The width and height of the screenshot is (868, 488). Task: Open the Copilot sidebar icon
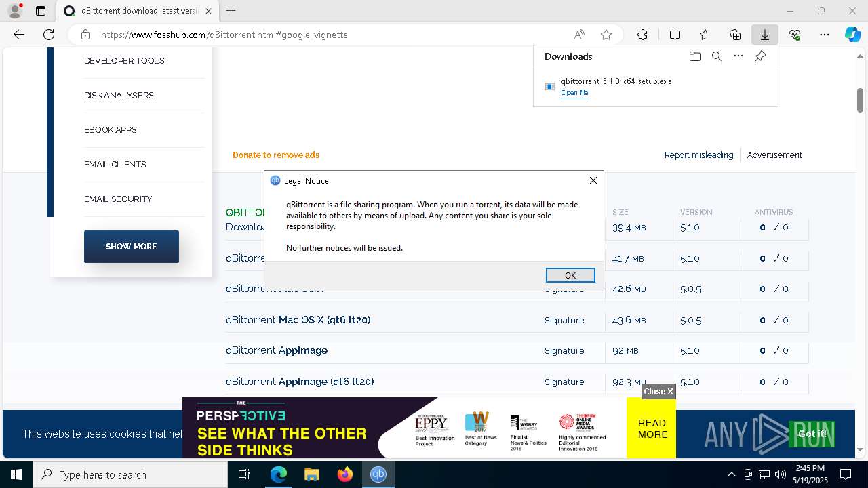[852, 35]
